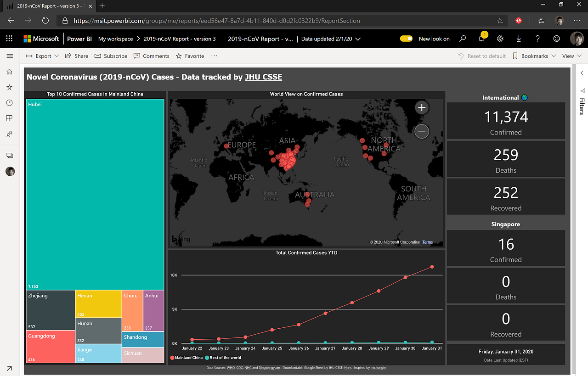Turn off the New look toggle

tap(406, 39)
